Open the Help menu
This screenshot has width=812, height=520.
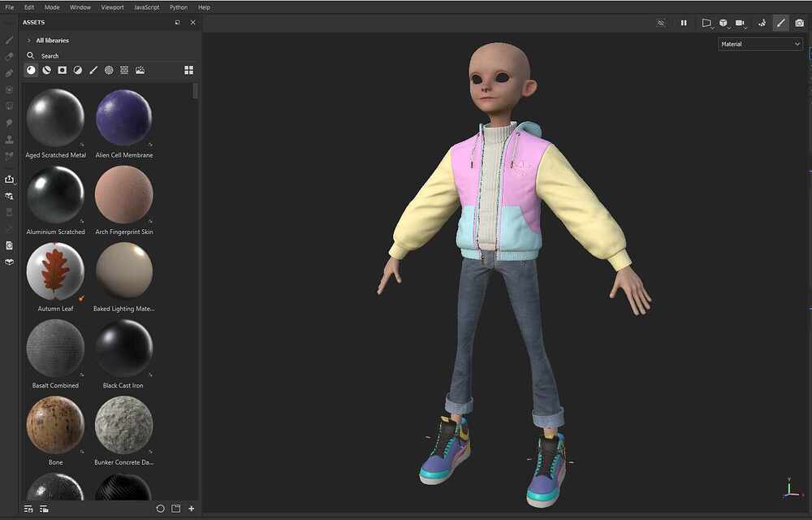coord(204,7)
